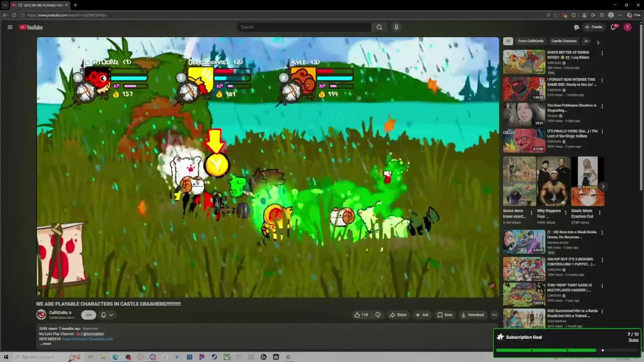Select the From CaRtOoNz filter chip
644x362 pixels.
point(531,41)
